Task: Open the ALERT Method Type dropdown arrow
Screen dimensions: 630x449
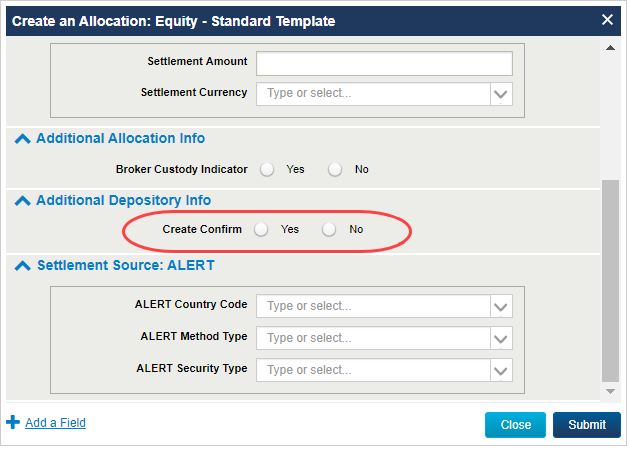Action: (x=501, y=338)
